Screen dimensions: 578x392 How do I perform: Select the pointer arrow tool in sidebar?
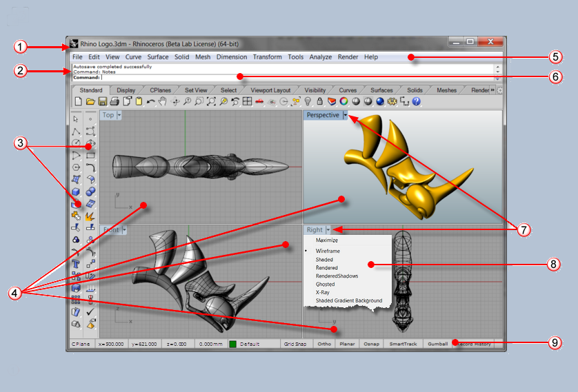click(x=76, y=119)
